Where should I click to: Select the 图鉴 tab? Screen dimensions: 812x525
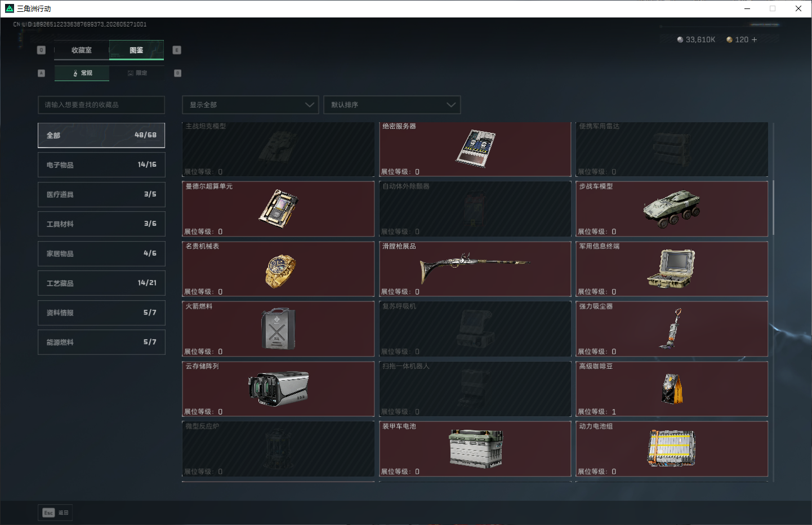pyautogui.click(x=136, y=50)
